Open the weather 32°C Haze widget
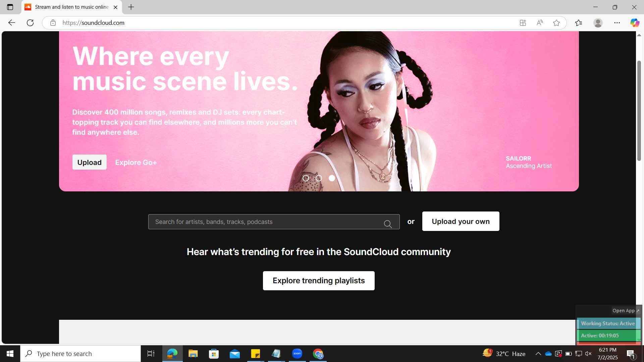The image size is (644, 362). point(504,354)
